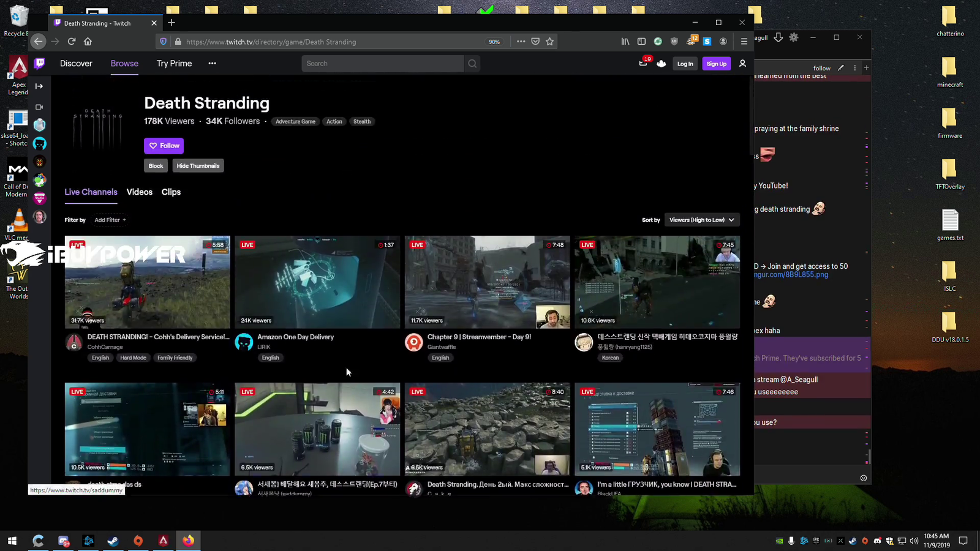Expand the Twitch left sidebar
This screenshot has width=980, height=551.
pos(39,86)
